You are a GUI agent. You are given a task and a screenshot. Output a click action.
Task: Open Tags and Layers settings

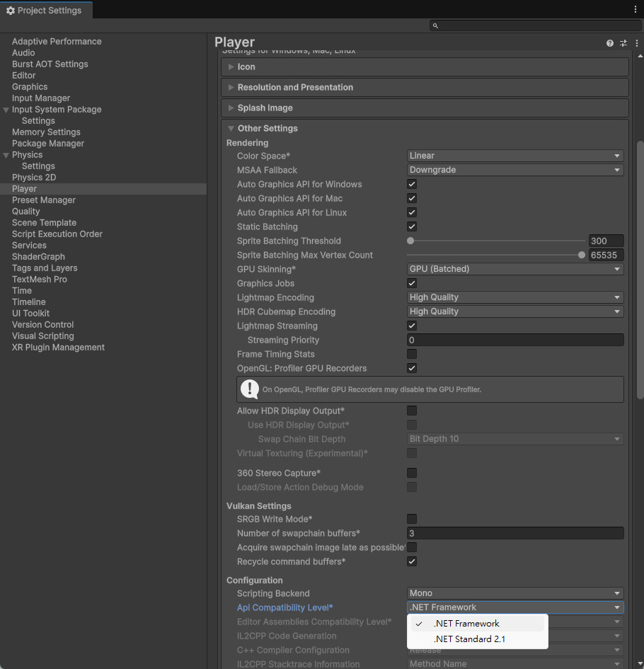(45, 268)
